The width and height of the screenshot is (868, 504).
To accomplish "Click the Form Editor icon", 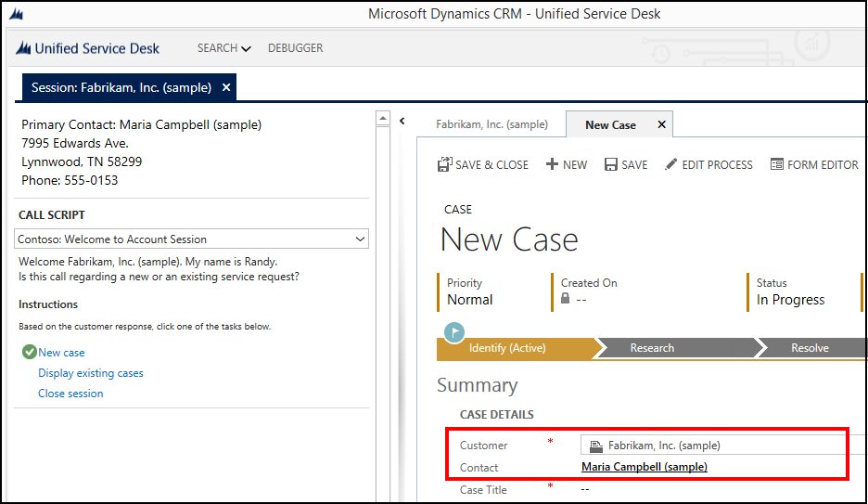I will point(777,164).
